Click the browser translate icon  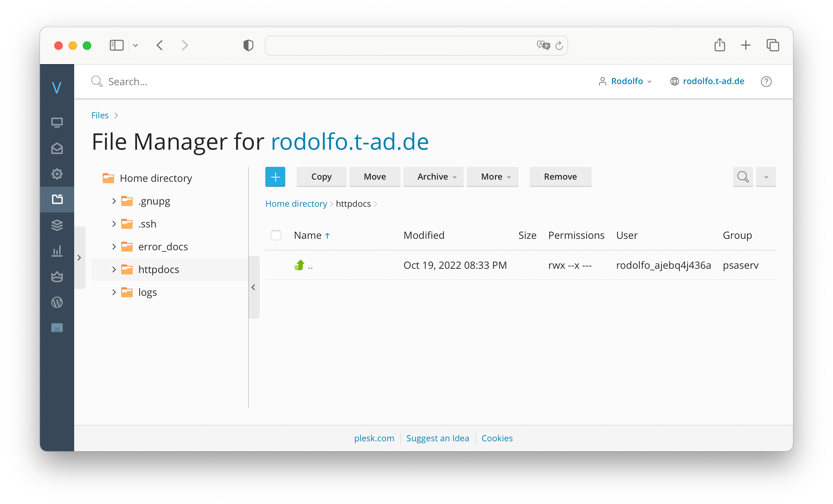pos(543,45)
